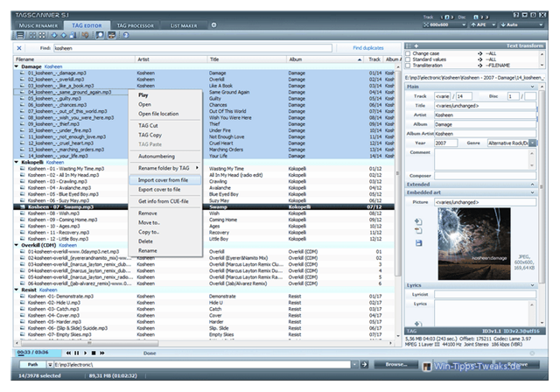This screenshot has height=392, width=560.
Task: Switch to the Music Renamer tab
Action: [38, 25]
